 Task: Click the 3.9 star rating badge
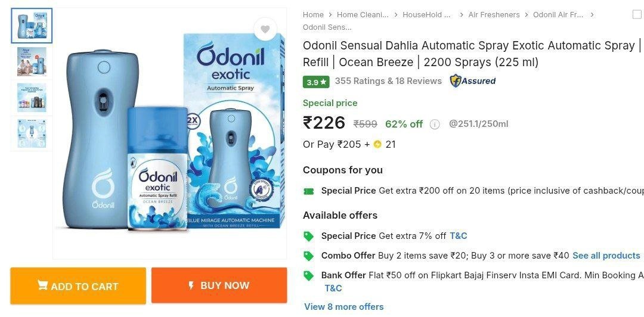316,82
